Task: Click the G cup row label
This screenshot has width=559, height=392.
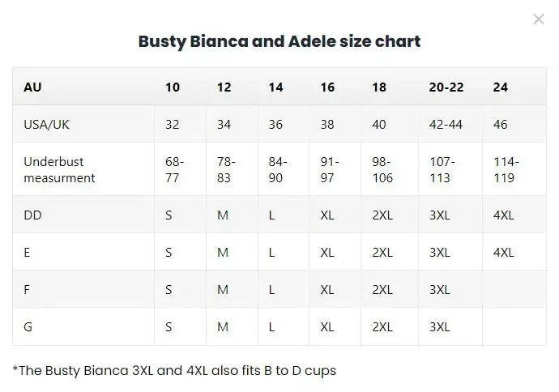Action: 28,326
